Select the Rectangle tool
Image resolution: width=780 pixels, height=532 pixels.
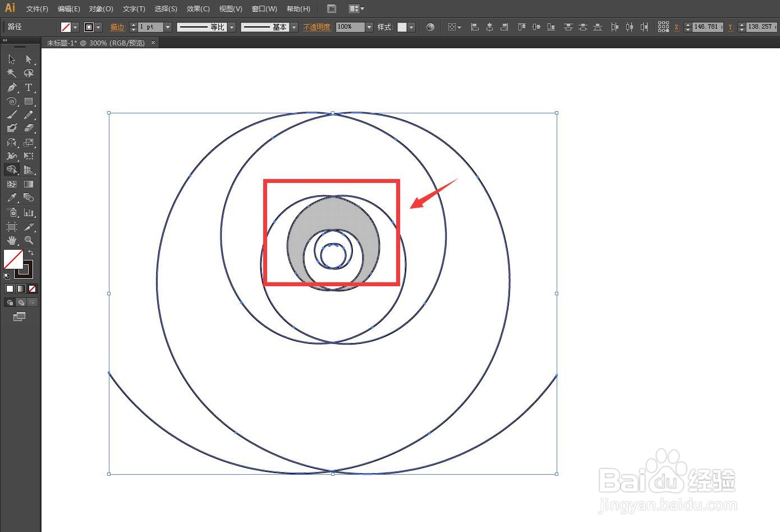coord(29,102)
